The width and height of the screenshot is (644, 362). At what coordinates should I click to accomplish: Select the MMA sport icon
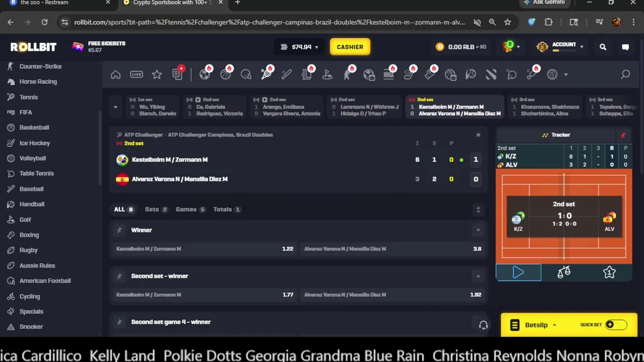click(x=389, y=74)
